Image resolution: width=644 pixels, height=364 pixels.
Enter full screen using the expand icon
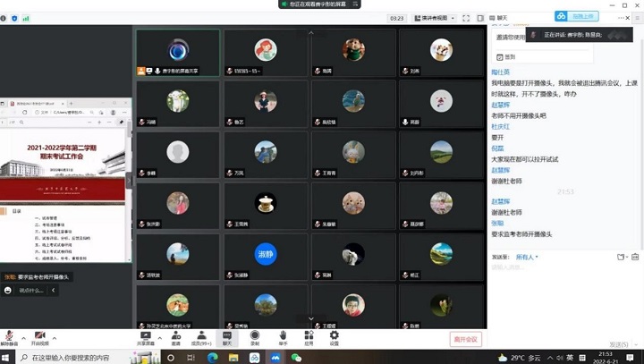click(466, 18)
